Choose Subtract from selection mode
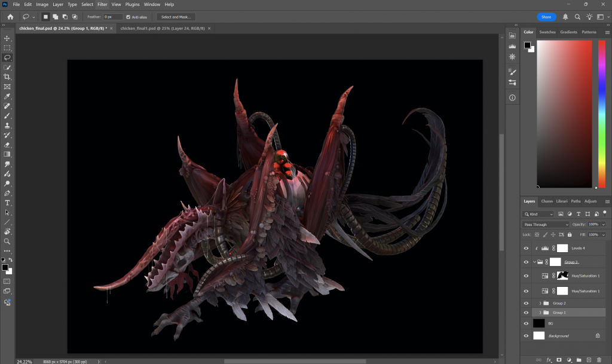The height and width of the screenshot is (364, 612). click(65, 17)
